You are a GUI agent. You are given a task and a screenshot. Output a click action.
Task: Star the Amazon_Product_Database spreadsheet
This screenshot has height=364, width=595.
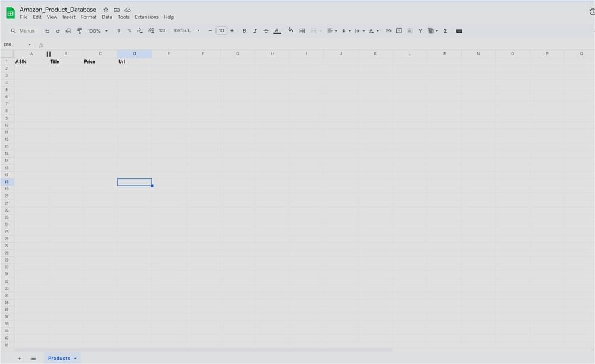point(105,10)
